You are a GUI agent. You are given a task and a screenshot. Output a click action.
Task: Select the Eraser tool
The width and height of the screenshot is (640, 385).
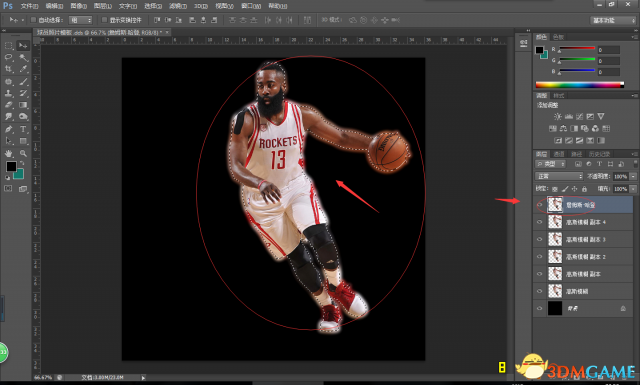click(9, 105)
